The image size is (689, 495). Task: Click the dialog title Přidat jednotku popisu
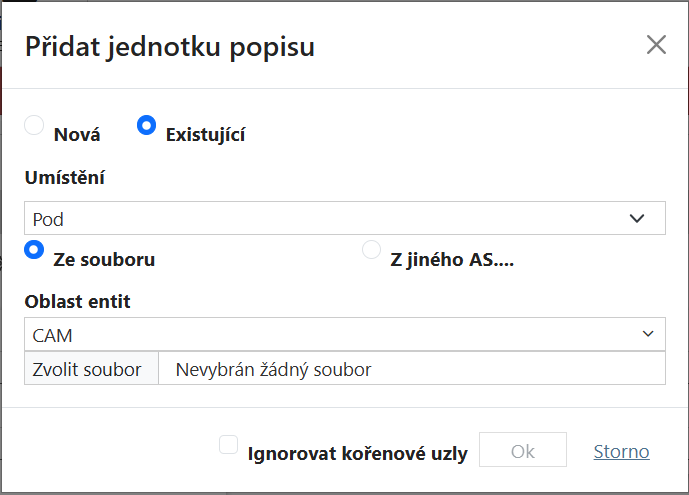(170, 47)
